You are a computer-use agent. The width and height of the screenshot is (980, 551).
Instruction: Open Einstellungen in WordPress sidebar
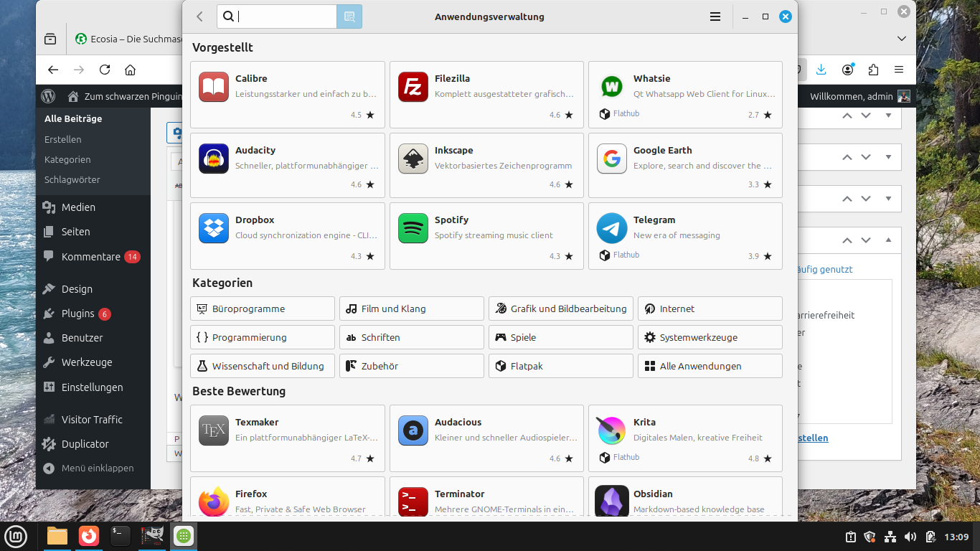point(93,387)
